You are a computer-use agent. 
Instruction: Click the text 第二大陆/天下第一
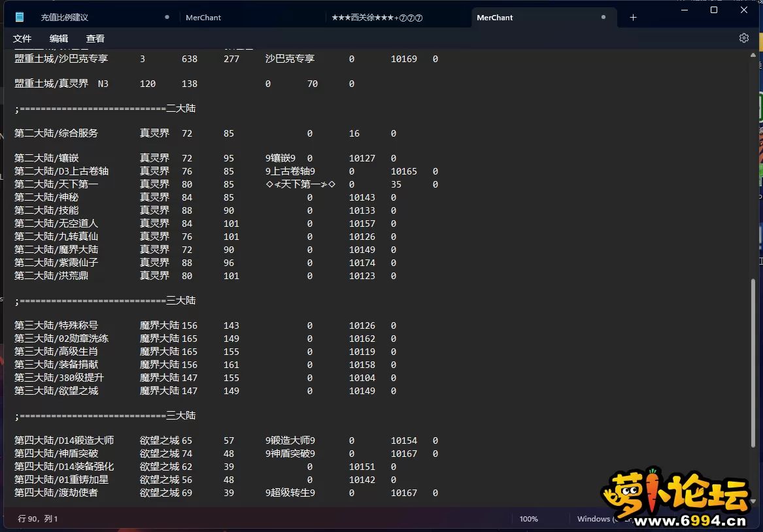point(56,184)
